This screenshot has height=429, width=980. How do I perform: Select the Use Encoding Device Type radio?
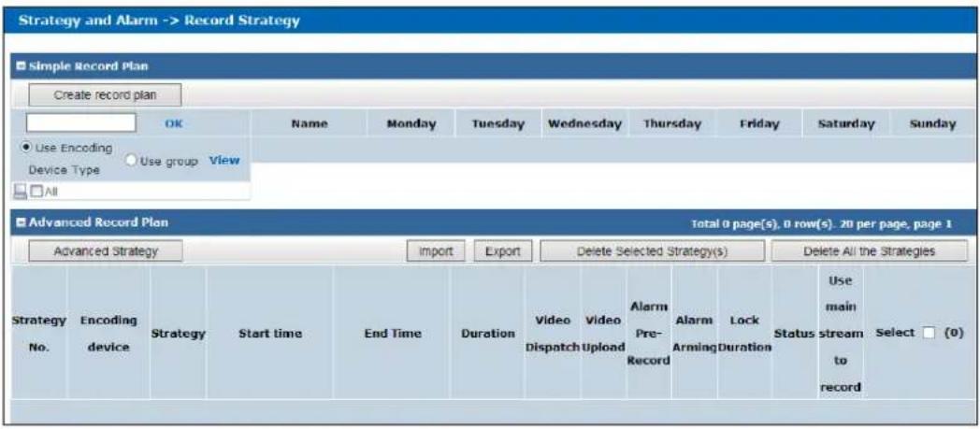[x=26, y=148]
